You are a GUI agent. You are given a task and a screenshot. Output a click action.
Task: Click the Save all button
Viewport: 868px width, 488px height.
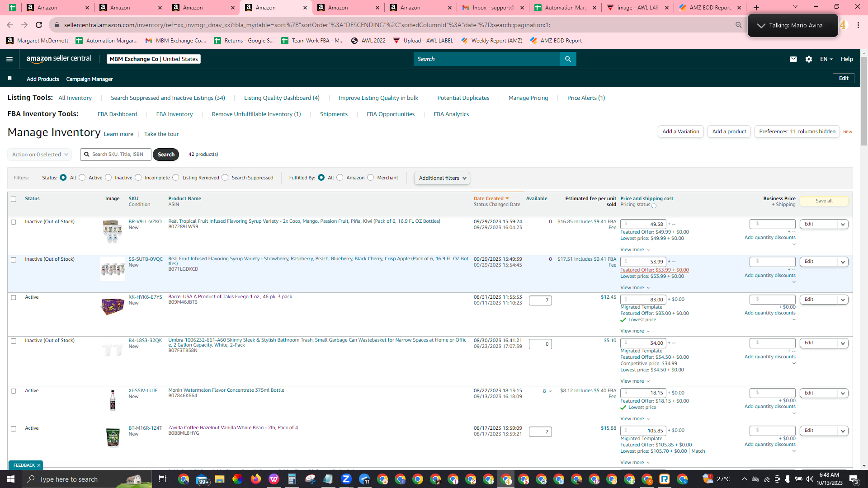point(824,201)
